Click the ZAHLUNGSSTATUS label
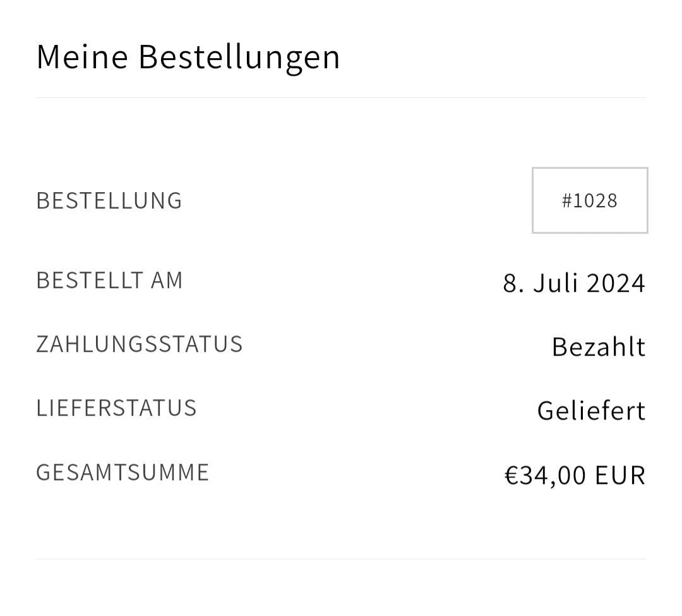The image size is (682, 616). coord(140,344)
